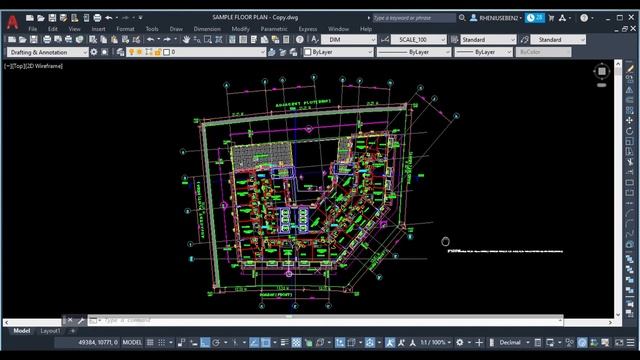The image size is (640, 360).
Task: Toggle ortho mode in status bar
Action: coord(205,342)
